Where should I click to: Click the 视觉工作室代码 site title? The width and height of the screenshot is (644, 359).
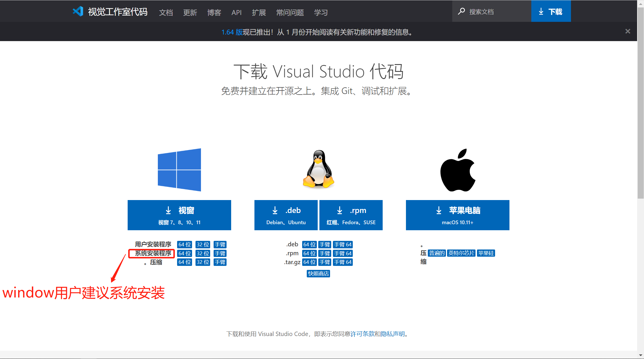(x=118, y=12)
